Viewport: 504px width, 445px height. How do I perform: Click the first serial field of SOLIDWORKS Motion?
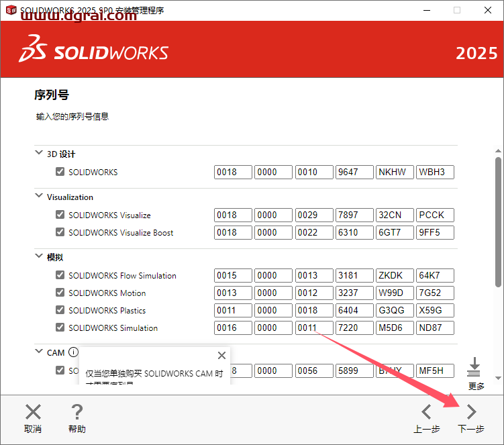coord(233,293)
